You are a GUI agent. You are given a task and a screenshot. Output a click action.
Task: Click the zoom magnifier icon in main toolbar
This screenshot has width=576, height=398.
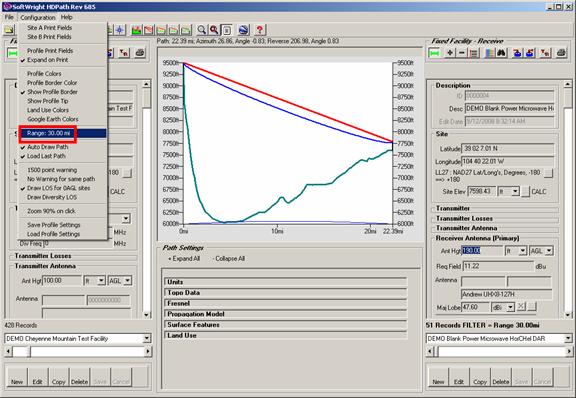(202, 30)
